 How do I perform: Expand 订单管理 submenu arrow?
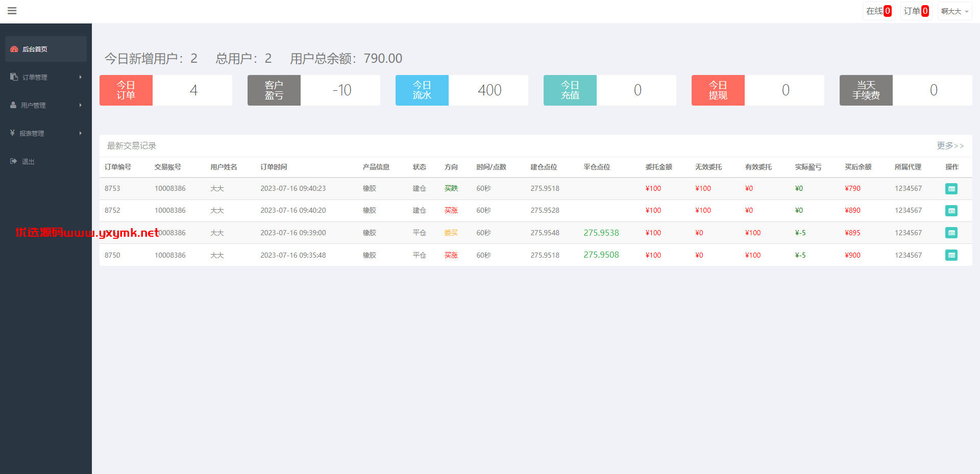81,77
